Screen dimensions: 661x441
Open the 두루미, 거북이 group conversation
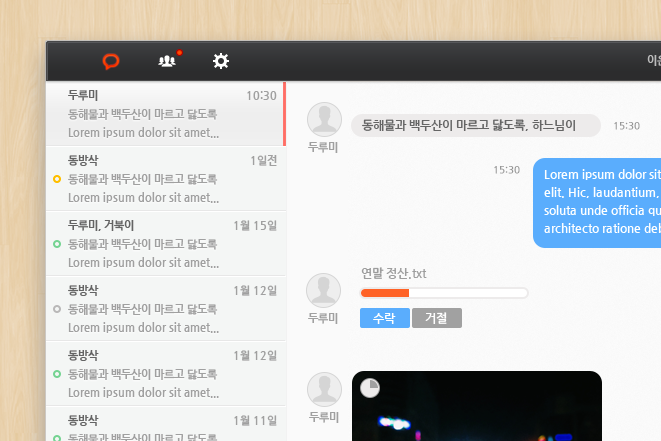165,244
